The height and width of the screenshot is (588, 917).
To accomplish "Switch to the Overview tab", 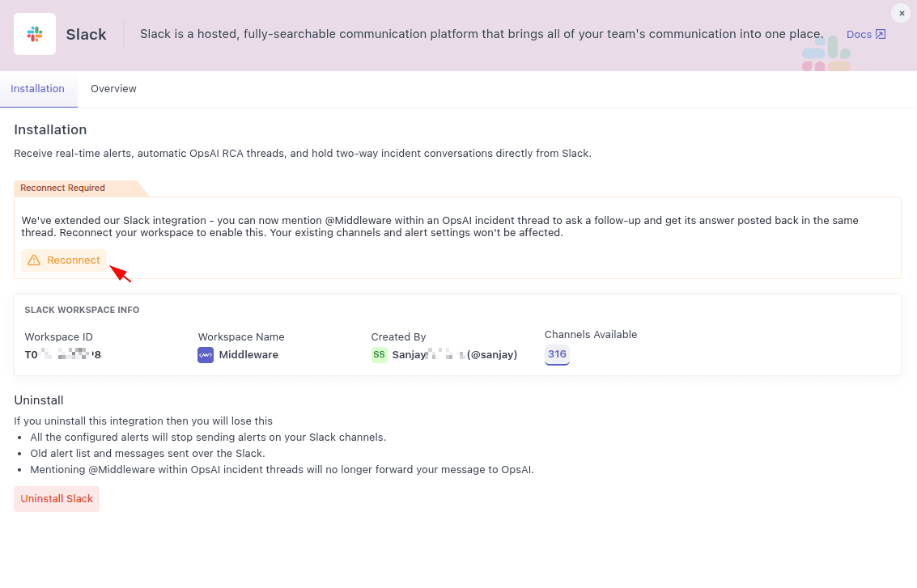I will [x=113, y=89].
